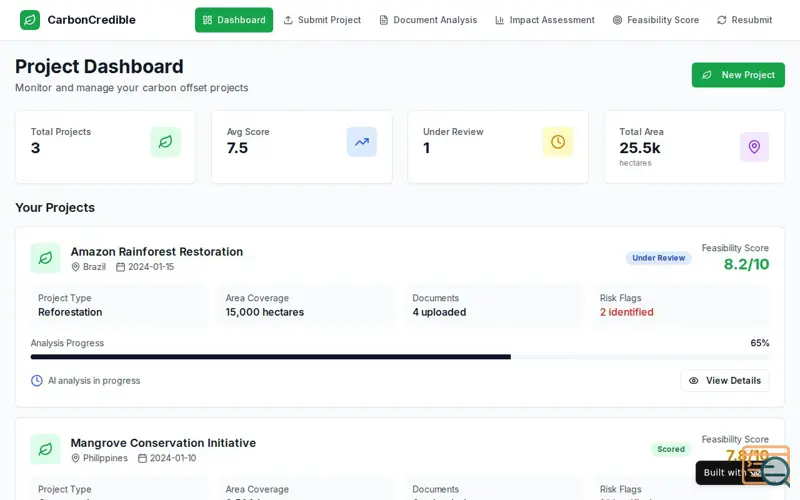Click the Under Review status badge
The height and width of the screenshot is (500, 800).
click(659, 258)
